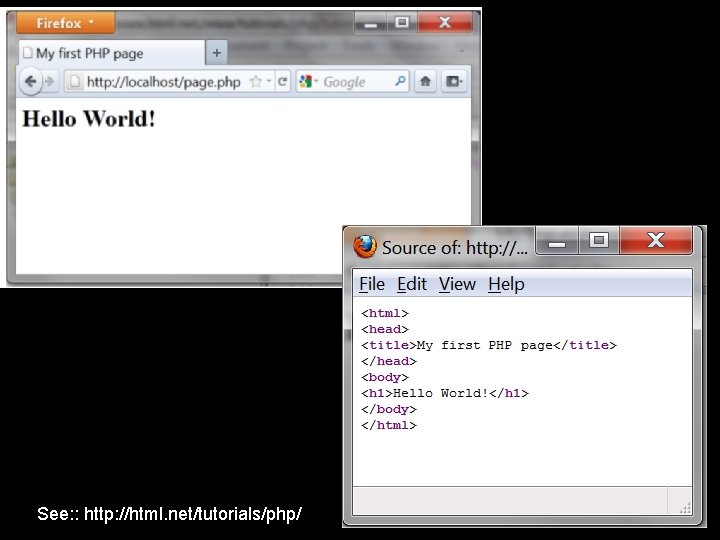Select the 'My first PHP page' tab
The image size is (720, 540).
(x=111, y=53)
